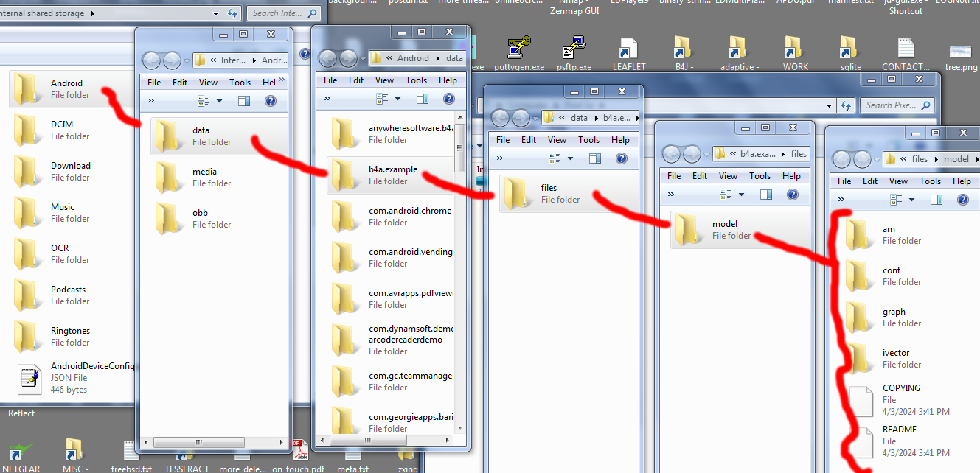This screenshot has height=473, width=980.
Task: Open View menu in the Android data window
Action: 385,80
